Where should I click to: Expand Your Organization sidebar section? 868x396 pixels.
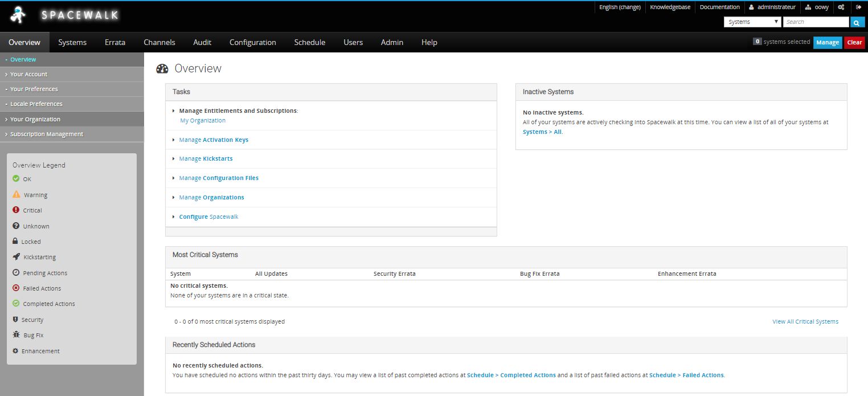(x=35, y=119)
